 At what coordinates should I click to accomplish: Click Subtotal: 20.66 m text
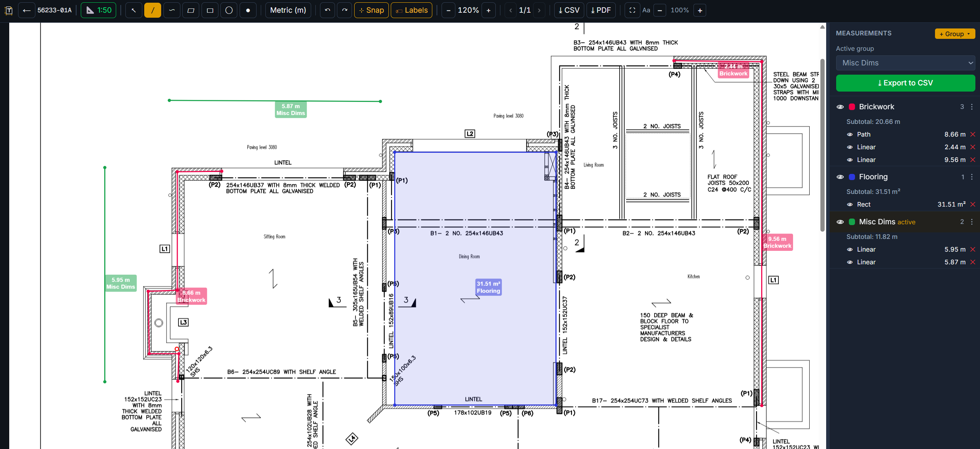[x=873, y=122]
